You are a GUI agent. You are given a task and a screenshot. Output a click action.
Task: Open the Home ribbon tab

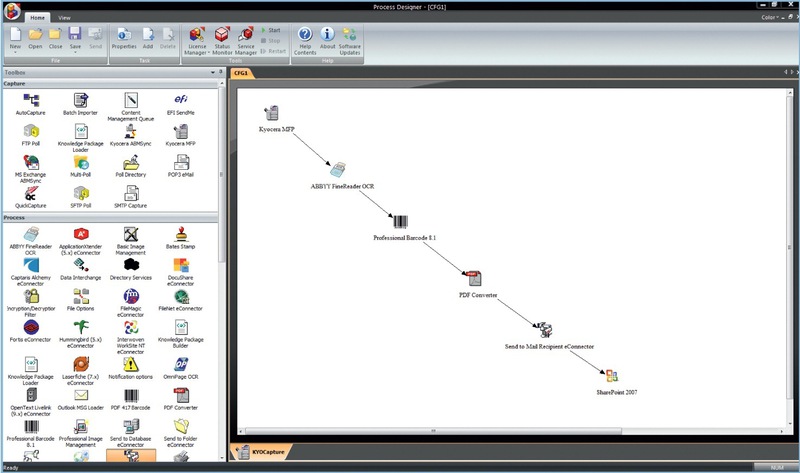coord(37,18)
